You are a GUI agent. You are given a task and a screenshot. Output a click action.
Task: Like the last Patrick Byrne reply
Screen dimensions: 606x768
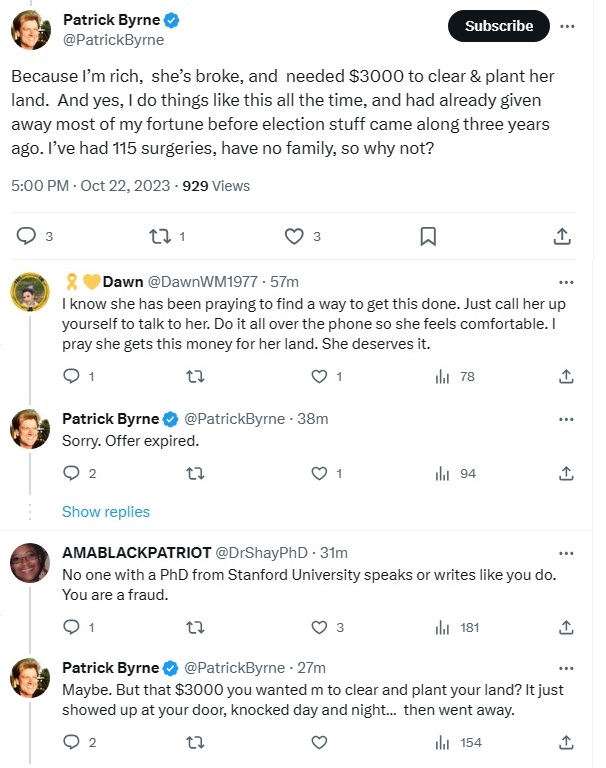pos(319,743)
